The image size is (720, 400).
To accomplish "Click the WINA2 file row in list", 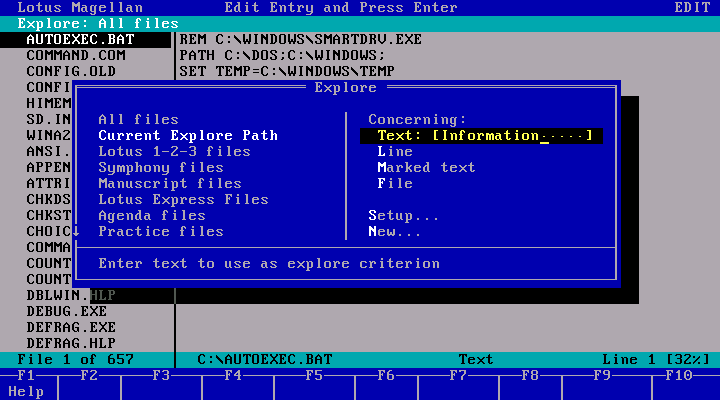I will [x=49, y=135].
